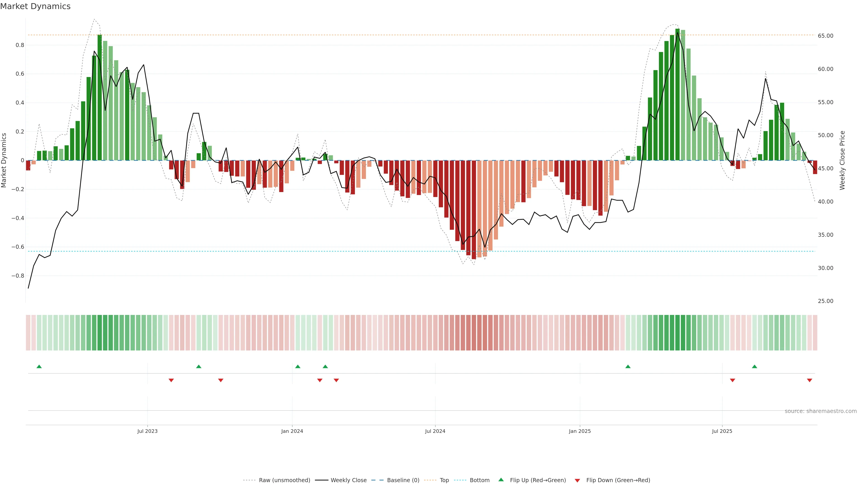
Task: Click green flip-up marker just after Jan 2024
Action: click(297, 366)
